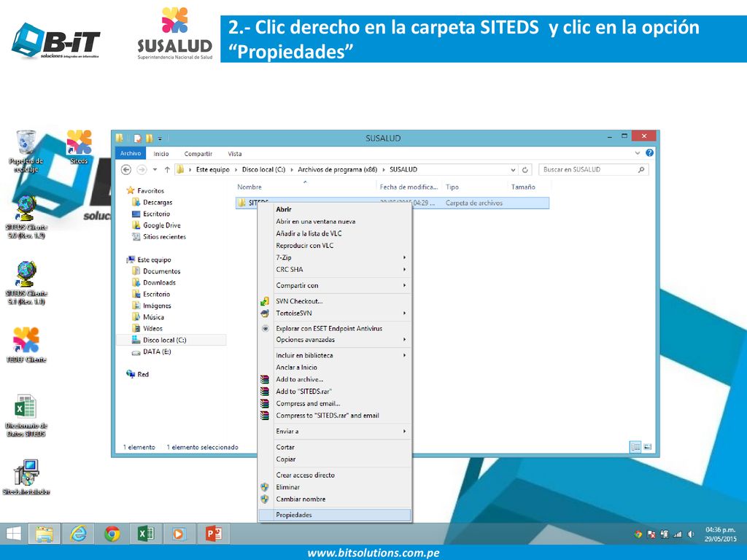Viewport: 747px width, 560px height.
Task: Choose Abrir in the context menu
Action: 335,209
